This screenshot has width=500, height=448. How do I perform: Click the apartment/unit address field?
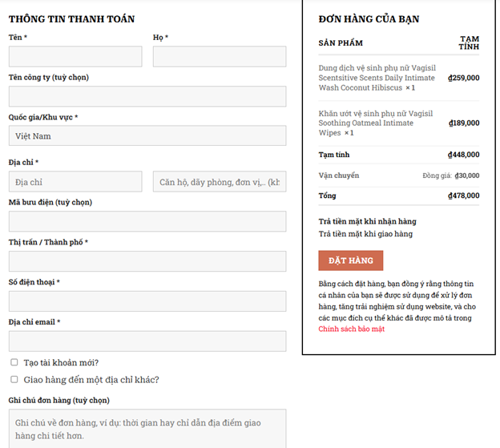click(x=219, y=182)
